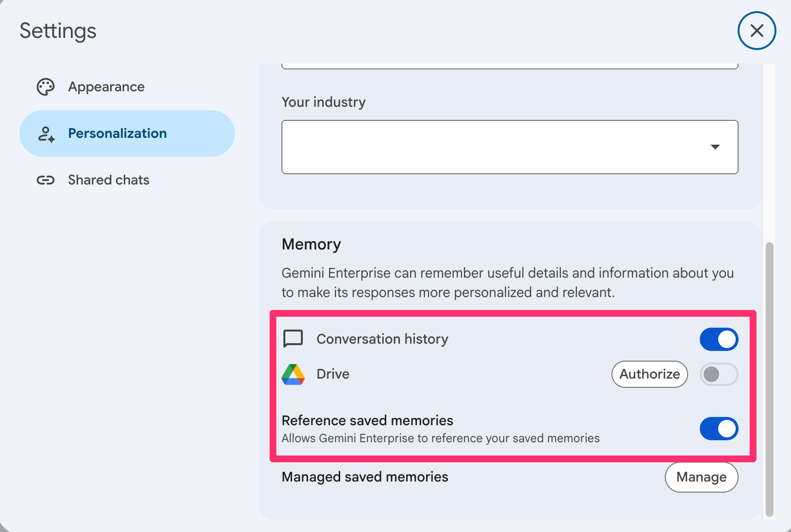
Task: Click the text field above Your industry
Action: [510, 66]
